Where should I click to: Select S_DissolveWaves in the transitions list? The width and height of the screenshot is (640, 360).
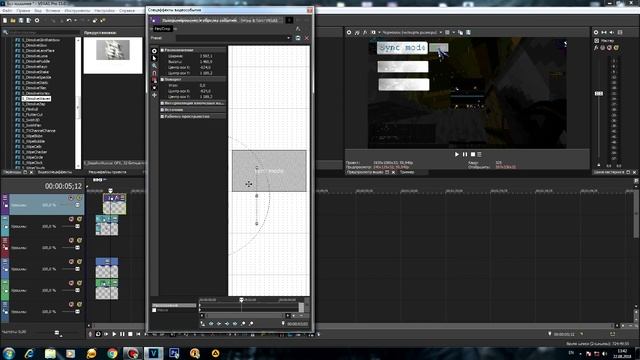[x=36, y=99]
